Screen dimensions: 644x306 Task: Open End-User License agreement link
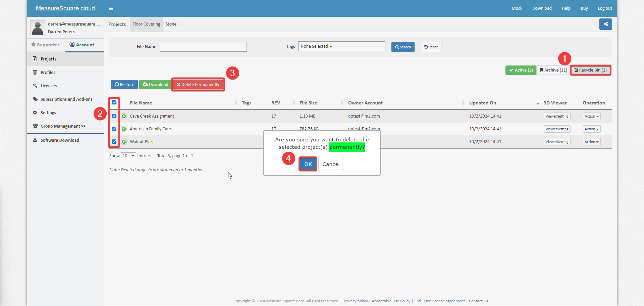(x=439, y=301)
